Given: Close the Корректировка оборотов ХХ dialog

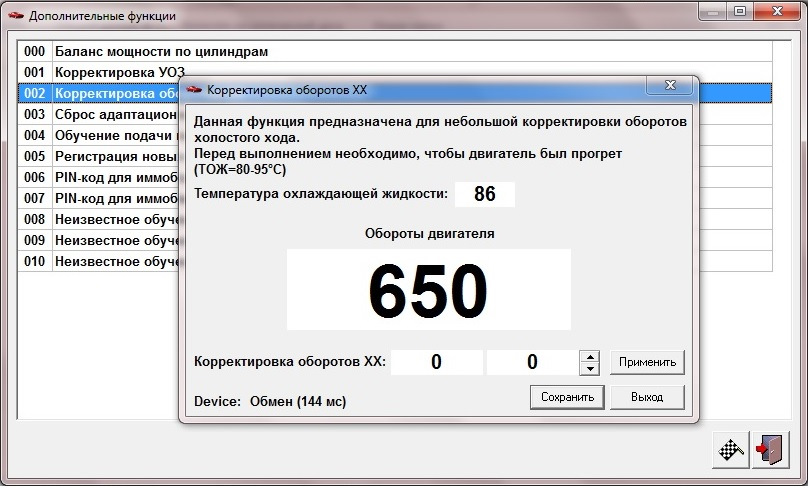Looking at the screenshot, I should (x=669, y=86).
